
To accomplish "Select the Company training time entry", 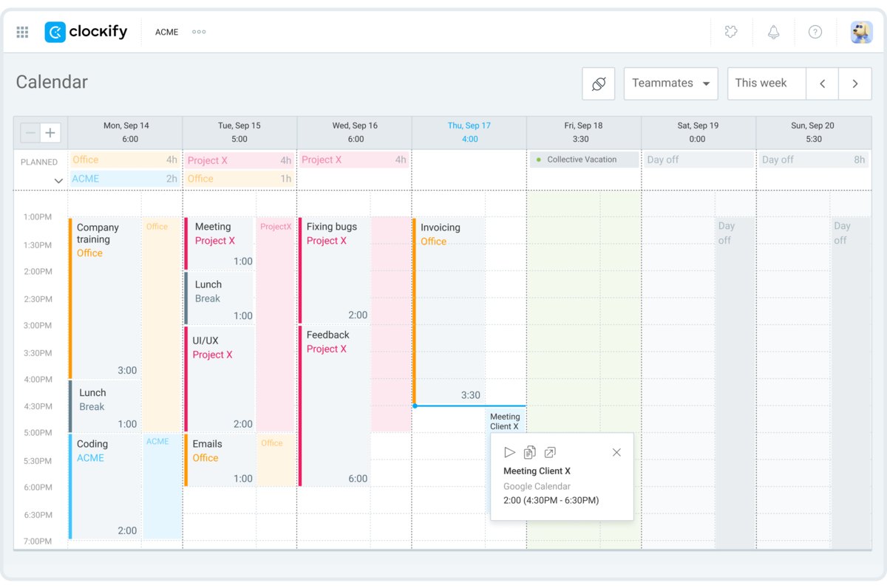I will pyautogui.click(x=105, y=295).
